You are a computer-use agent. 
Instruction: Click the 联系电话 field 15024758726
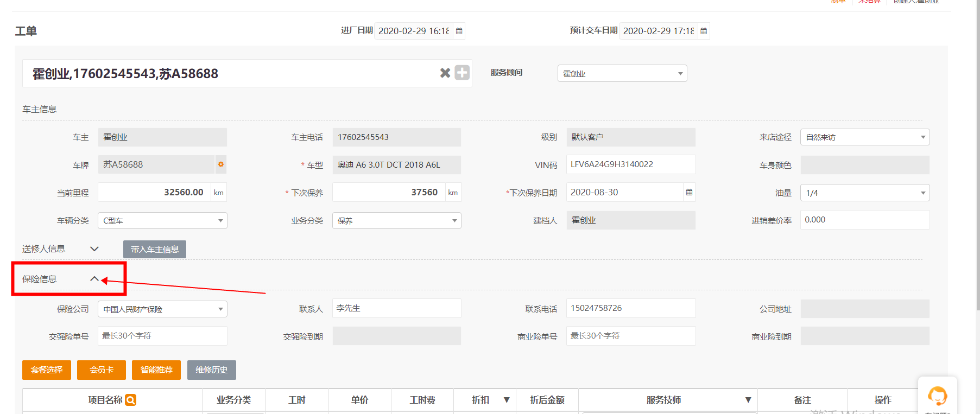pos(631,308)
